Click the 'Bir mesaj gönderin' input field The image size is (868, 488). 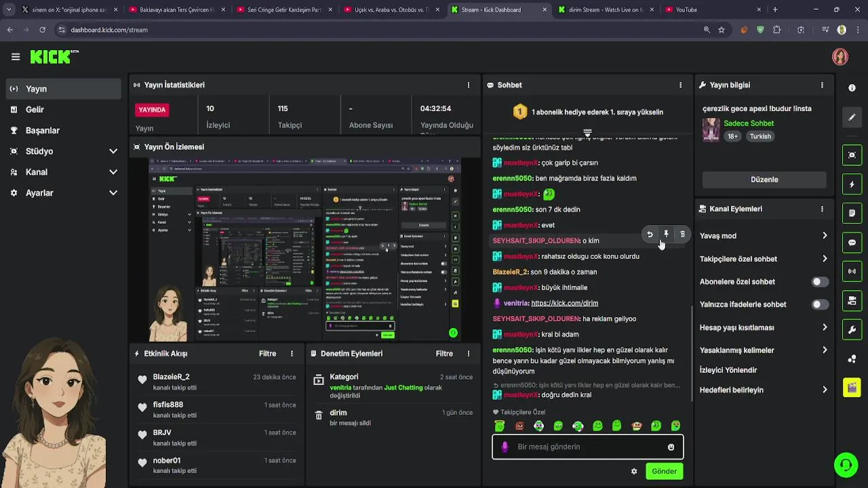click(587, 447)
